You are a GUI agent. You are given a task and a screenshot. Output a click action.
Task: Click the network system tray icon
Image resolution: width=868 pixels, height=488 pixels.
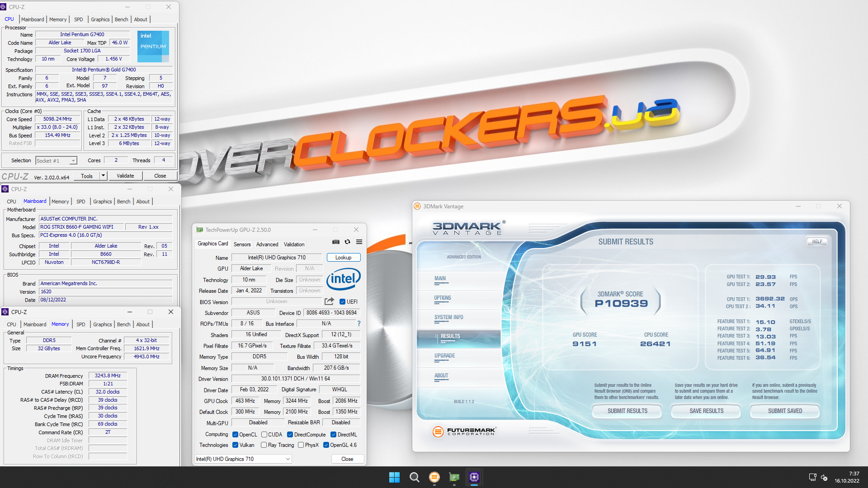coord(824,477)
